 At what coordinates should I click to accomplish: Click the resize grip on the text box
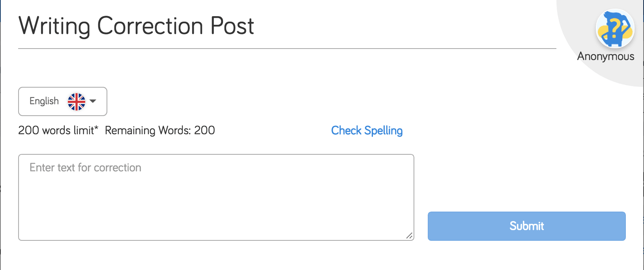[409, 236]
